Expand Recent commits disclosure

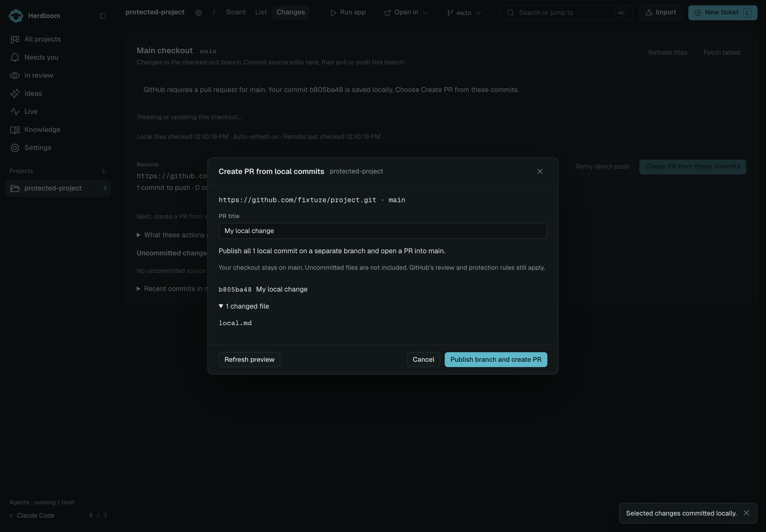pos(172,289)
